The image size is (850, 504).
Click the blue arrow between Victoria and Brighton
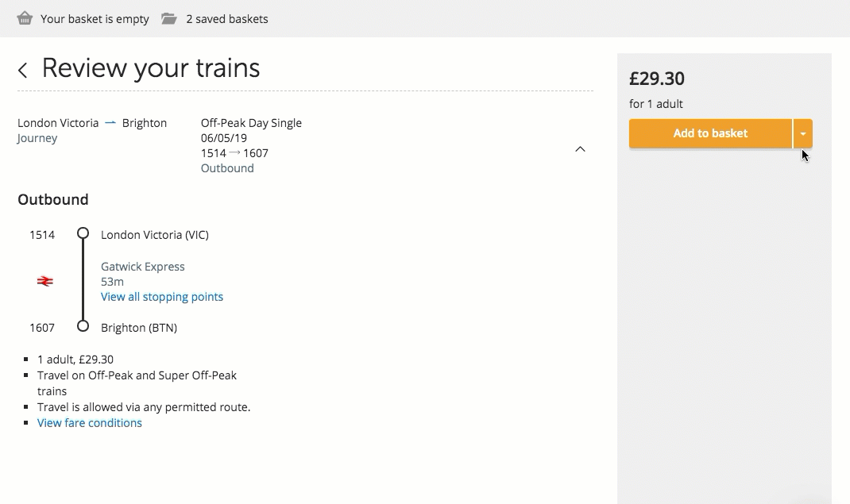[110, 123]
